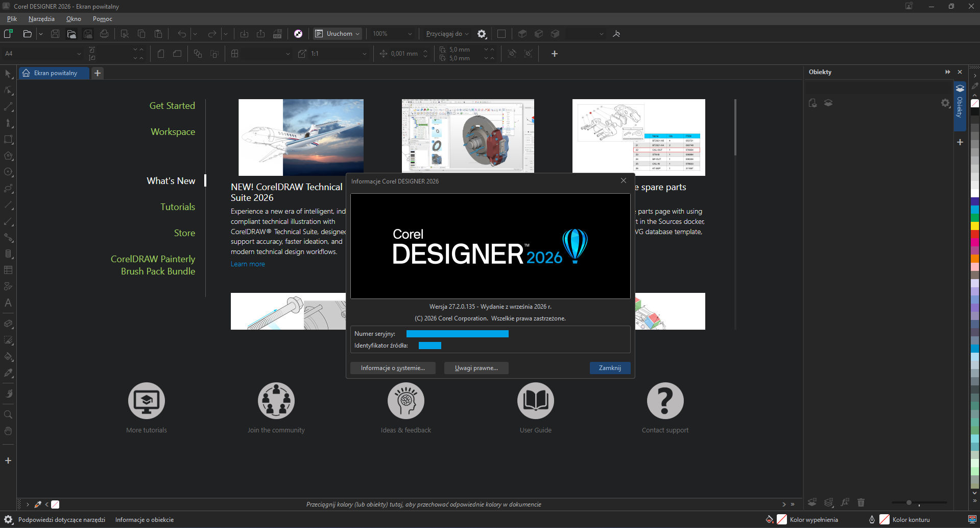Select the Rectangle tool in toolbox
This screenshot has height=528, width=980.
[x=8, y=140]
